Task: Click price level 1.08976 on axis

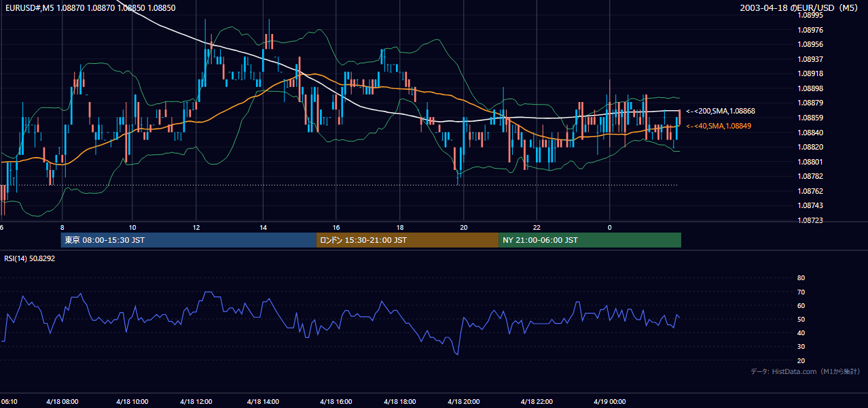Action: point(810,30)
